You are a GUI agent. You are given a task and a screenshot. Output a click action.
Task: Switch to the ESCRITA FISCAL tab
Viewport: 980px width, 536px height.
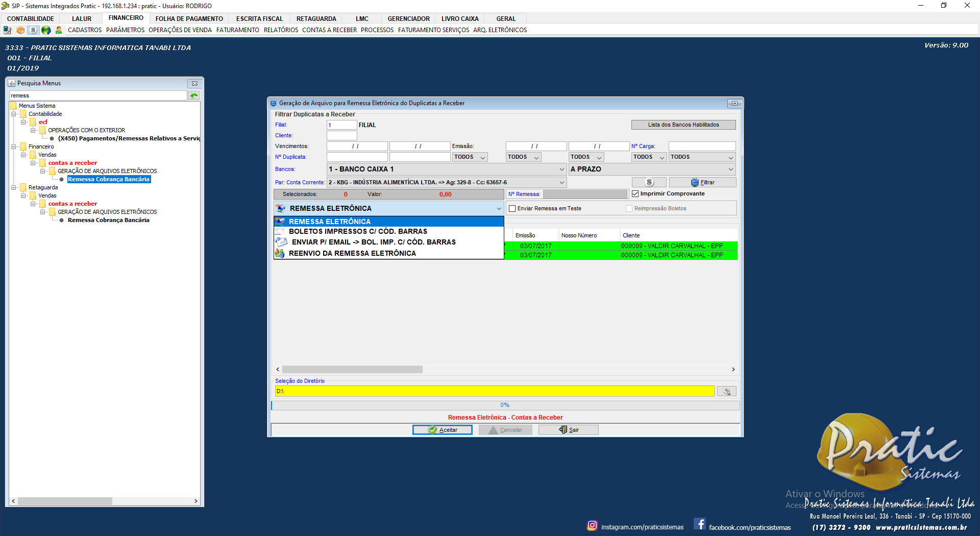[x=259, y=19]
